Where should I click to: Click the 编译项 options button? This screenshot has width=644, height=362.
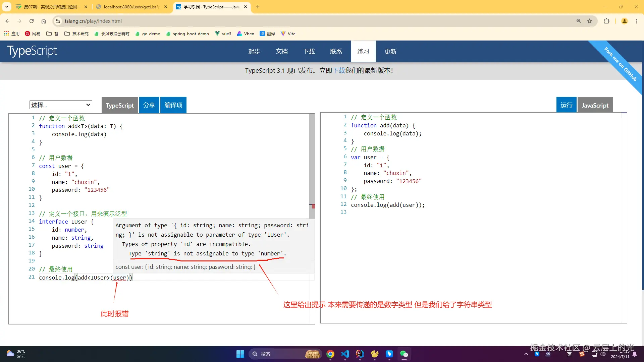173,105
